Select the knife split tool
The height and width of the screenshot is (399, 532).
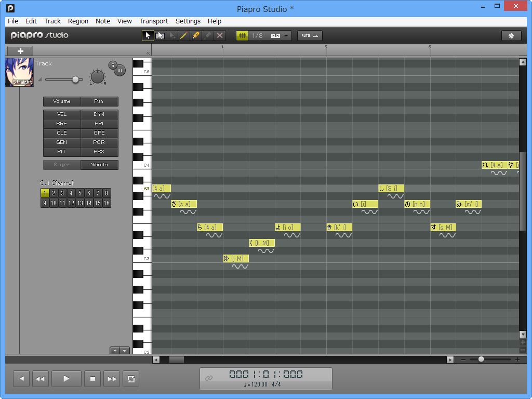[x=195, y=36]
